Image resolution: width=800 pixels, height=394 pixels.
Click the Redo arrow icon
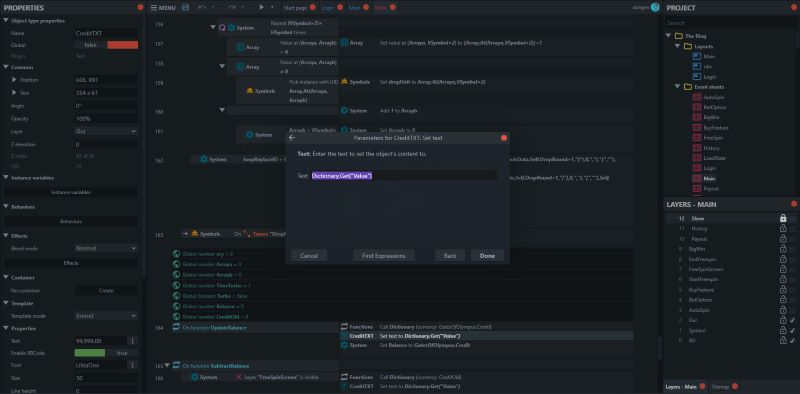coord(231,8)
